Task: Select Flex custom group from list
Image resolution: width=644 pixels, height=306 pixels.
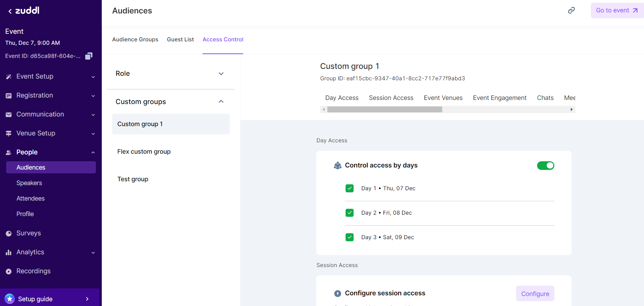Action: [144, 152]
